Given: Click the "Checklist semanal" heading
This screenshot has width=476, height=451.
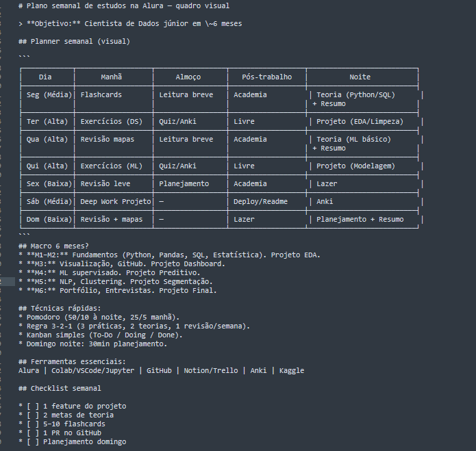Looking at the screenshot, I should pos(60,388).
